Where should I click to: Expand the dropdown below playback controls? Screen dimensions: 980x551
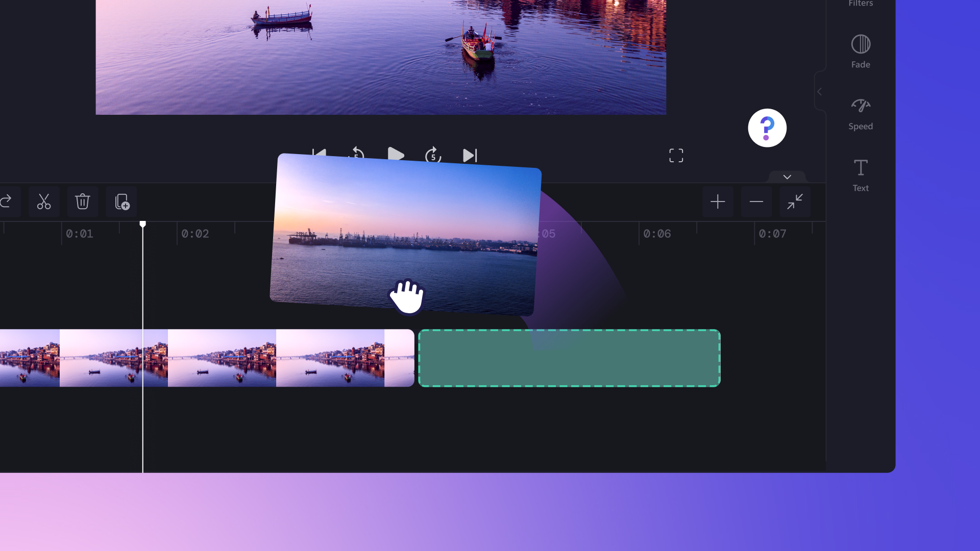point(787,176)
